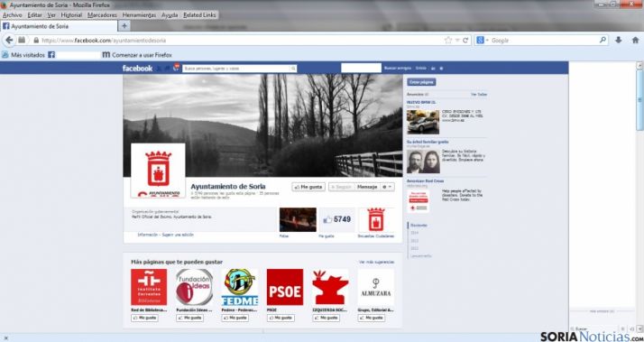The image size is (644, 342).
Task: Open the Marcadores menu
Action: point(102,14)
